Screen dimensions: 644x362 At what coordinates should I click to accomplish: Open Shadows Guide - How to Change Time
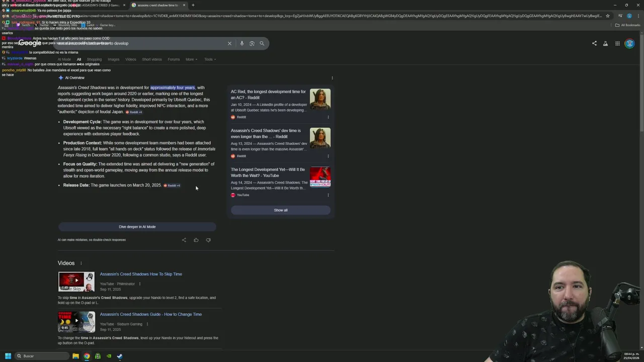[x=150, y=314]
